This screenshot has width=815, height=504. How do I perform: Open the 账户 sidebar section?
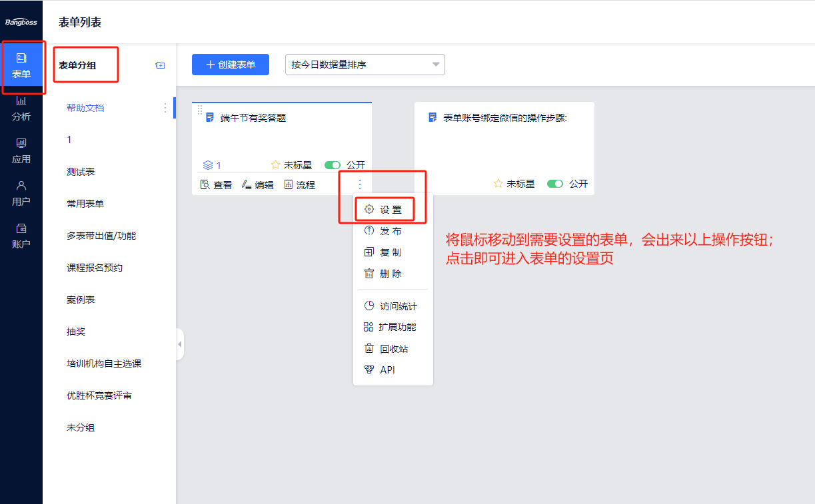[x=21, y=236]
